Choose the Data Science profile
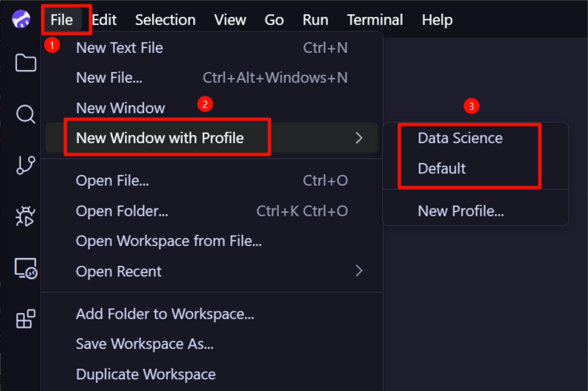Image resolution: width=588 pixels, height=391 pixels. 460,138
